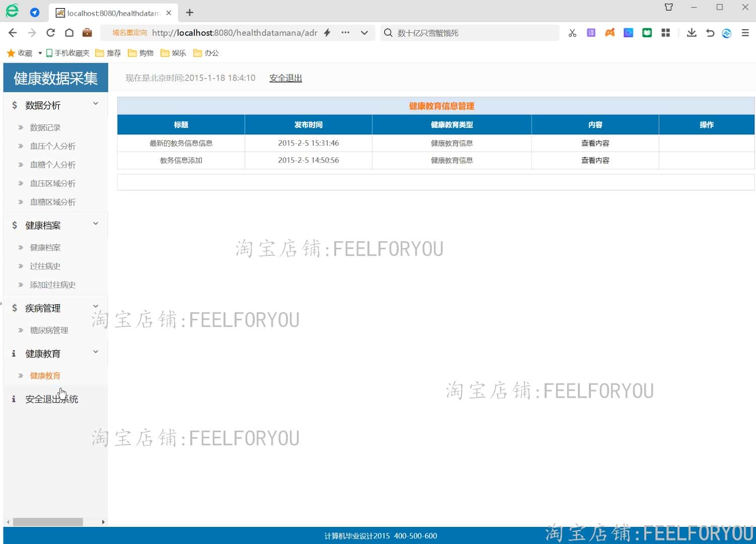Open 血糖个人分析 in the sidebar
The image size is (756, 544).
point(53,165)
